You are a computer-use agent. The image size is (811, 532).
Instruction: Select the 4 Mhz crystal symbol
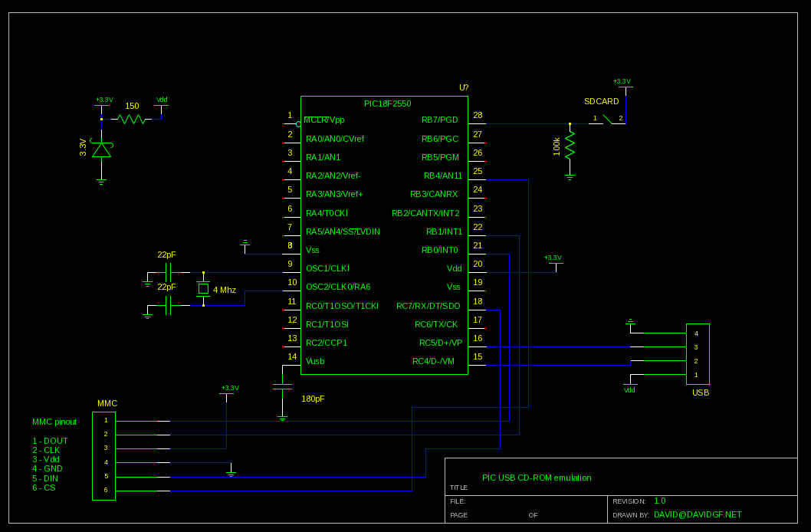pyautogui.click(x=203, y=289)
